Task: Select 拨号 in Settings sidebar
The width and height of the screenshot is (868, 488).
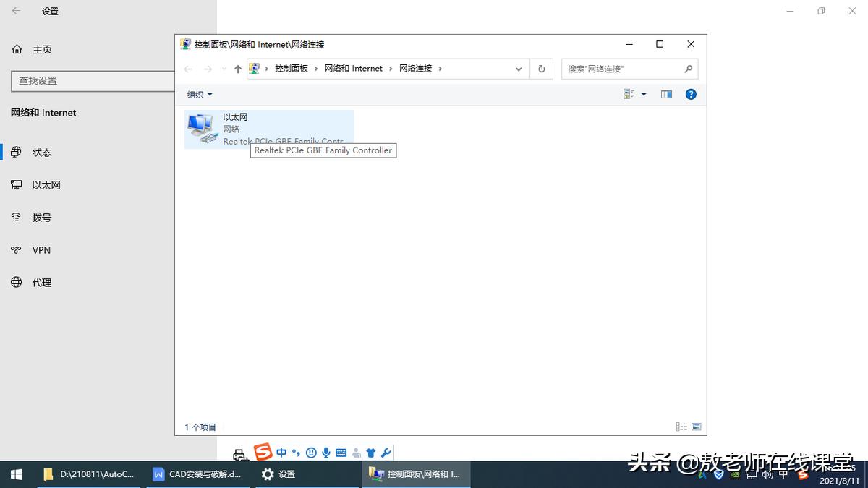Action: (x=41, y=217)
